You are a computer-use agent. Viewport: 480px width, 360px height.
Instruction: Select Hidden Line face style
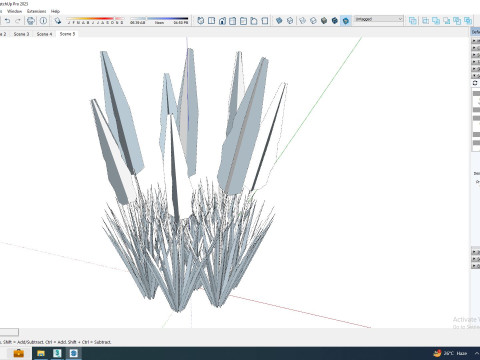313,21
